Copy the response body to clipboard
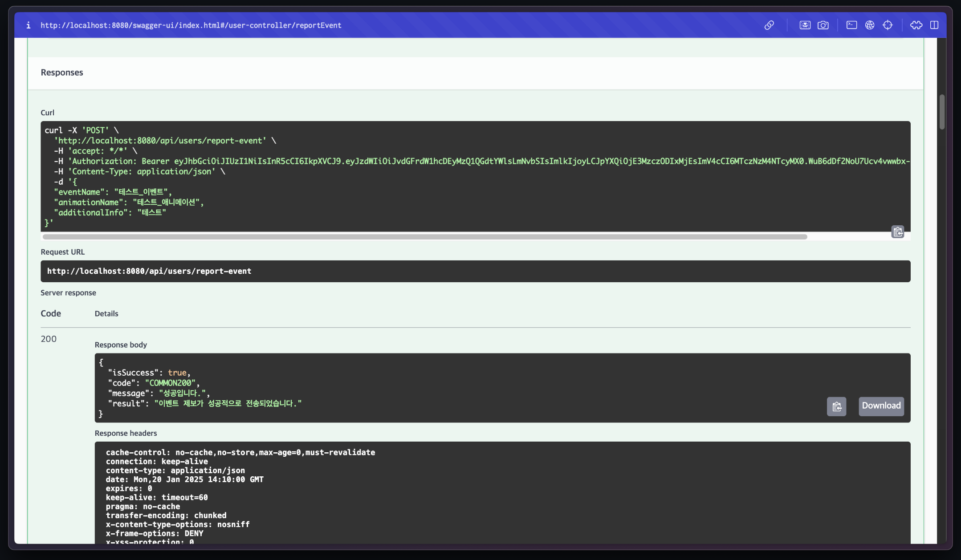 coord(836,406)
